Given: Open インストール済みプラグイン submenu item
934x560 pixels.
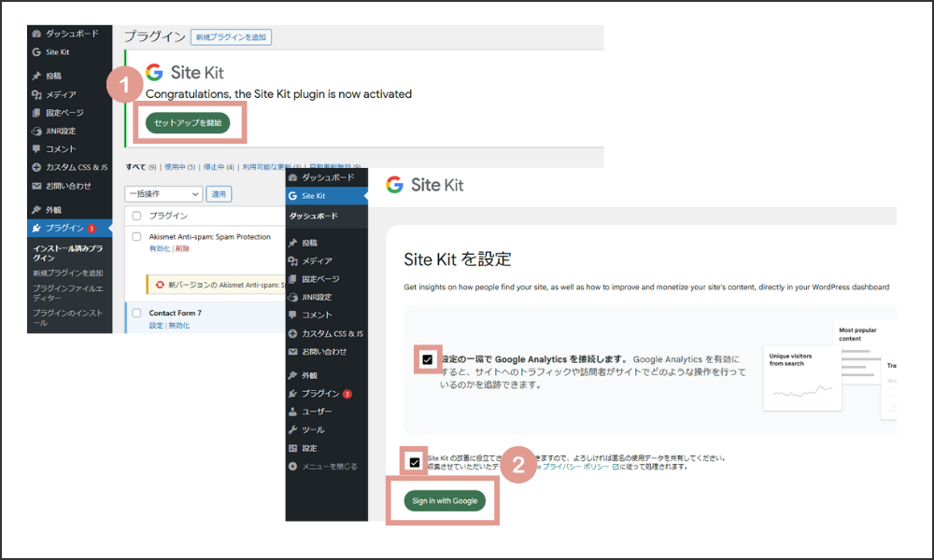Looking at the screenshot, I should pyautogui.click(x=68, y=253).
